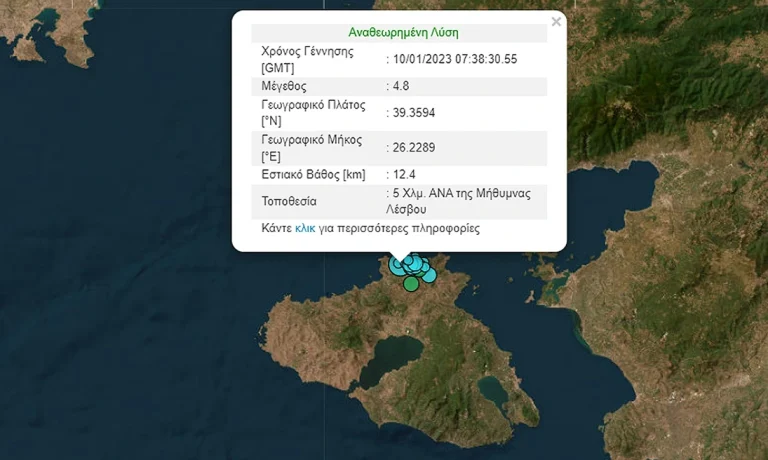Click the focal depth value 12.4
The image size is (768, 460).
point(404,174)
